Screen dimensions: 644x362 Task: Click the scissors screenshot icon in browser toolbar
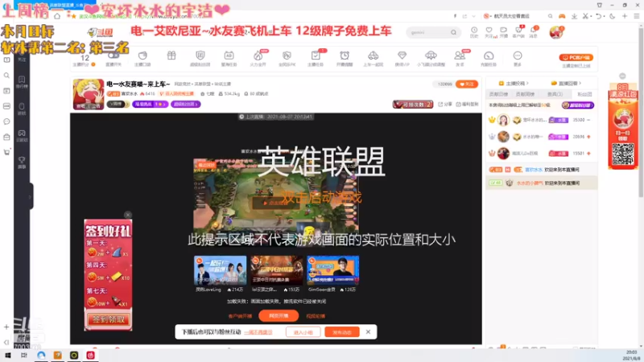585,16
